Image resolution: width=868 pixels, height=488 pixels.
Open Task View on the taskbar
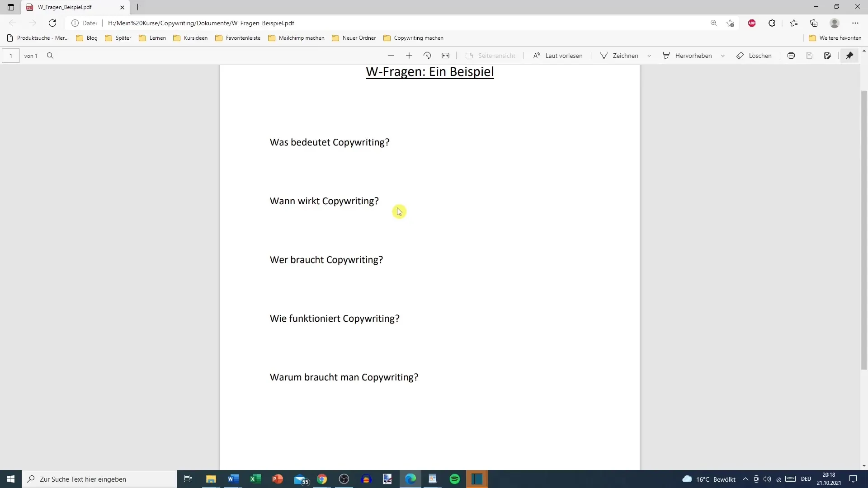(x=188, y=479)
